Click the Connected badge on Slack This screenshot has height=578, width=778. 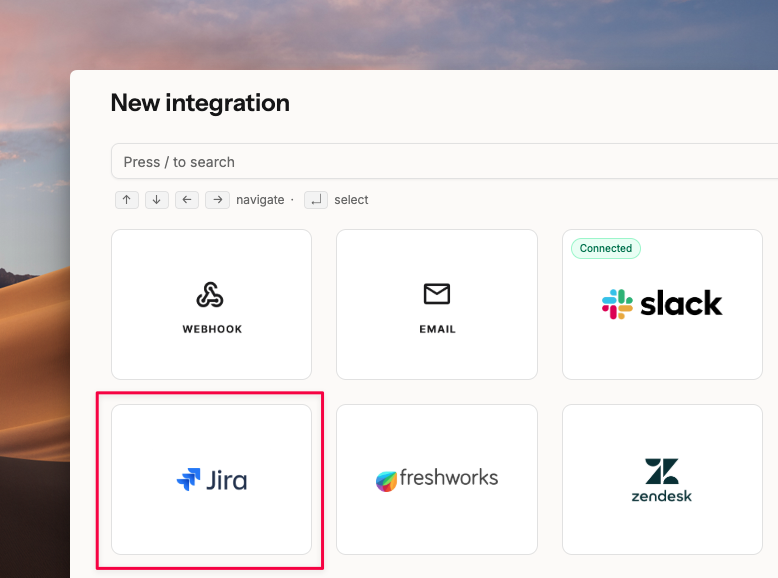606,248
